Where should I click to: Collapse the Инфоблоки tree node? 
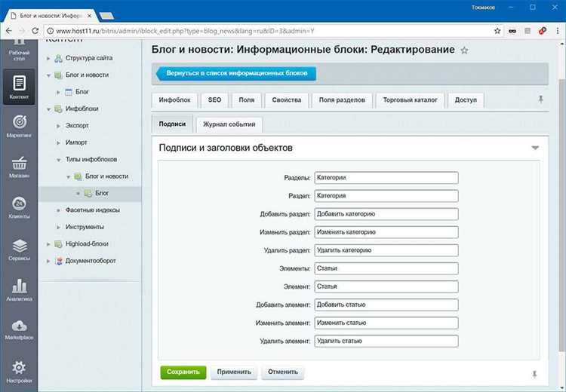[48, 109]
